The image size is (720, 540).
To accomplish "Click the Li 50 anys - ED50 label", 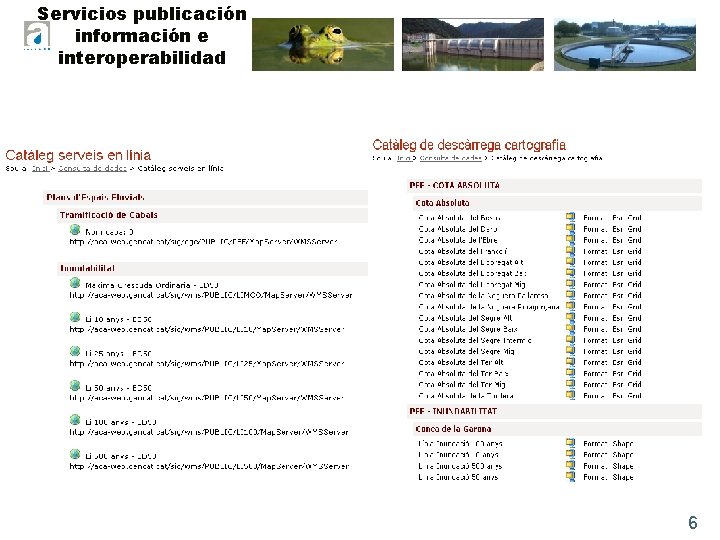I will pyautogui.click(x=118, y=388).
